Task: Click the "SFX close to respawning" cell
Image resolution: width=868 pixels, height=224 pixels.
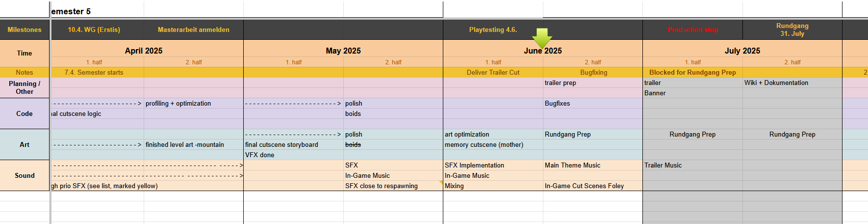Action: pyautogui.click(x=382, y=186)
